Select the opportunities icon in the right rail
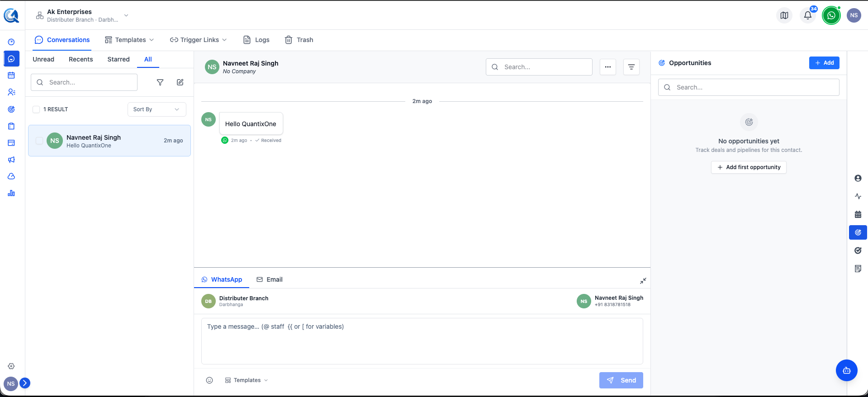The width and height of the screenshot is (868, 397). [858, 232]
